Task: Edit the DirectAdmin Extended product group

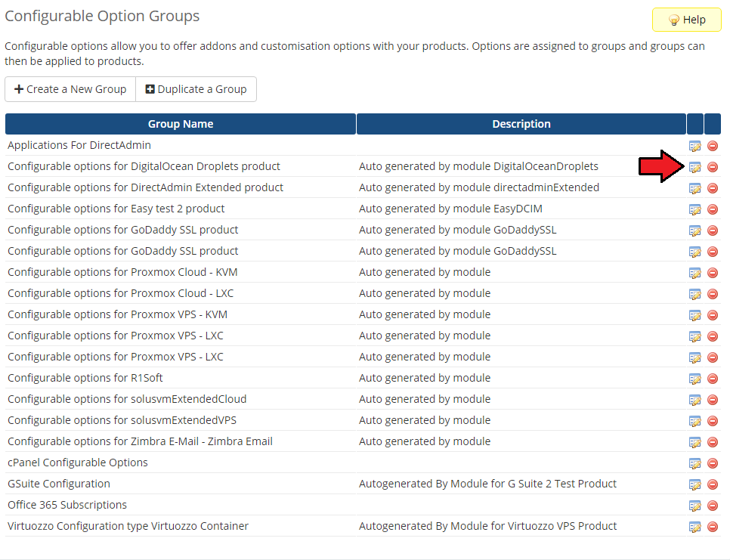Action: pyautogui.click(x=695, y=188)
